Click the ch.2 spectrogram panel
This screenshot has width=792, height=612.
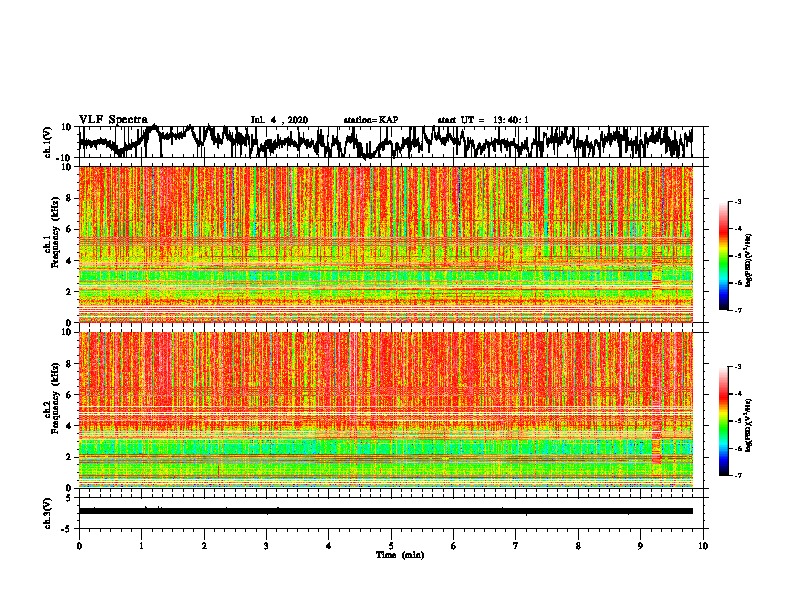[x=386, y=410]
